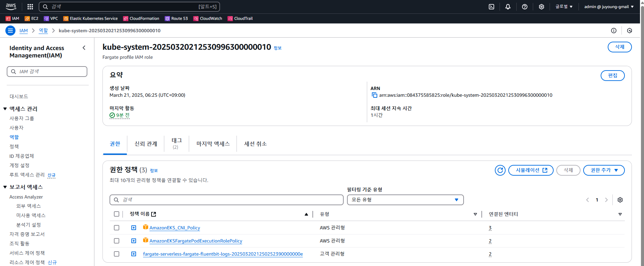Screen dimensions: 644x266
Task: Open the CloudWatch shortcut
Action: pos(208,18)
